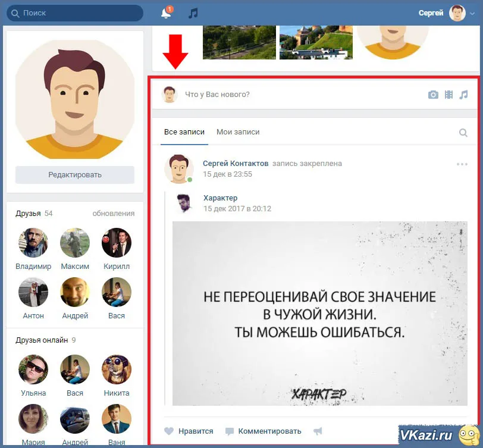Click the Поиск search field
The height and width of the screenshot is (448, 483).
(75, 13)
